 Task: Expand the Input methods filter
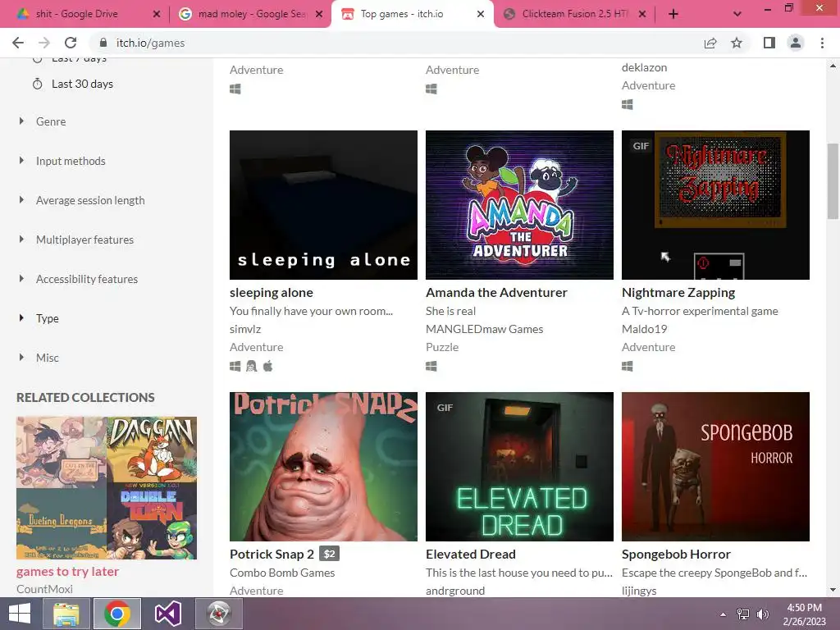71,161
